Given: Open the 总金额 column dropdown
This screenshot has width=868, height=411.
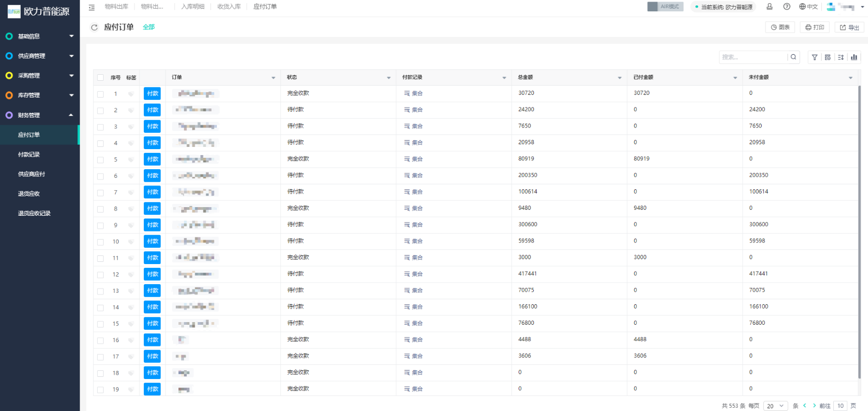Looking at the screenshot, I should [x=620, y=78].
